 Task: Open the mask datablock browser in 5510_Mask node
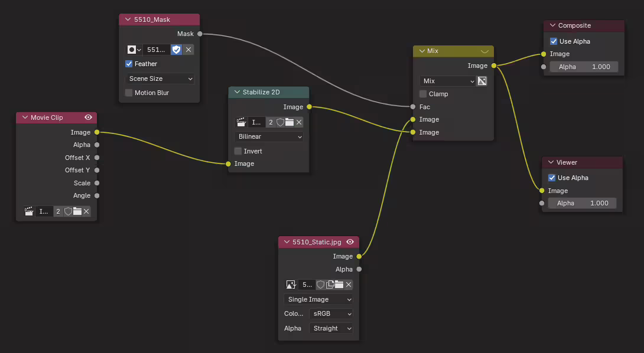tap(134, 50)
